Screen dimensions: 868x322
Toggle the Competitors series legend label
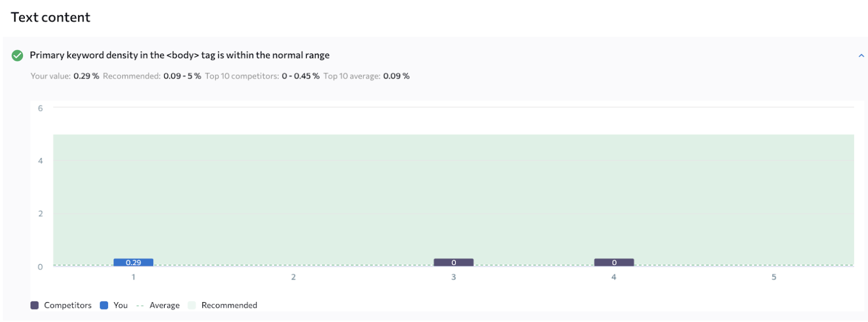68,305
